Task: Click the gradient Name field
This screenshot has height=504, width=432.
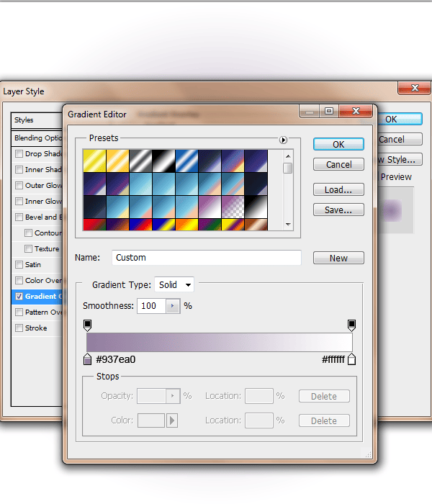Action: [x=207, y=258]
